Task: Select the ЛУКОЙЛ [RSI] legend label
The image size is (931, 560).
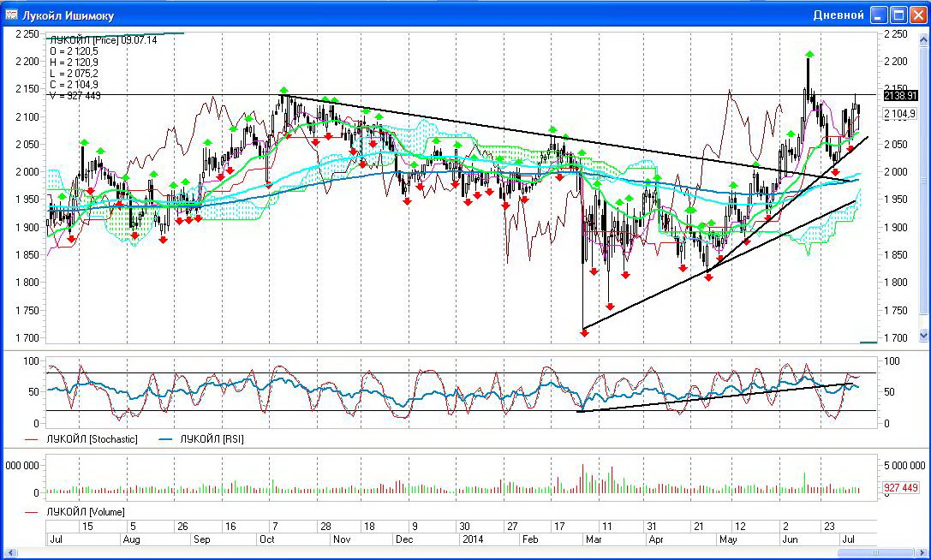Action: tap(212, 439)
